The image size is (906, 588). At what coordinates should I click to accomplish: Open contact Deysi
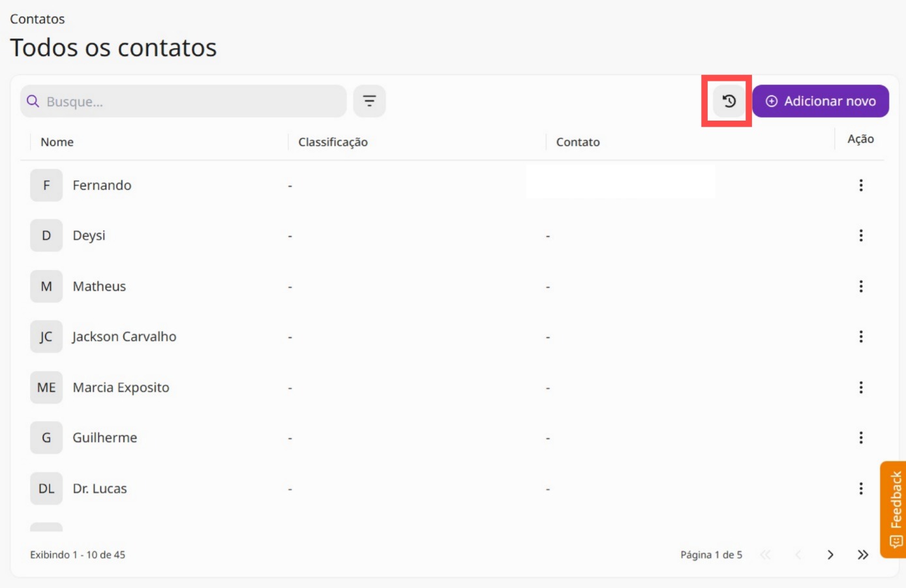coord(89,235)
